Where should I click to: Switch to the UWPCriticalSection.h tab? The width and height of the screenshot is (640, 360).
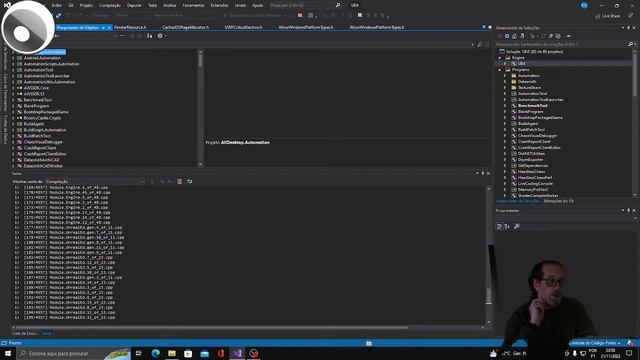point(244,27)
